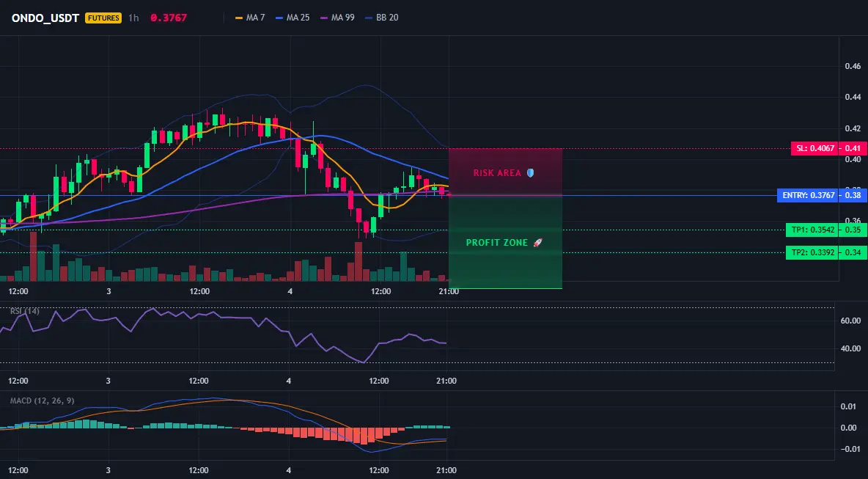Image resolution: width=868 pixels, height=479 pixels.
Task: Click the 0.01 MACD axis label
Action: 849,407
